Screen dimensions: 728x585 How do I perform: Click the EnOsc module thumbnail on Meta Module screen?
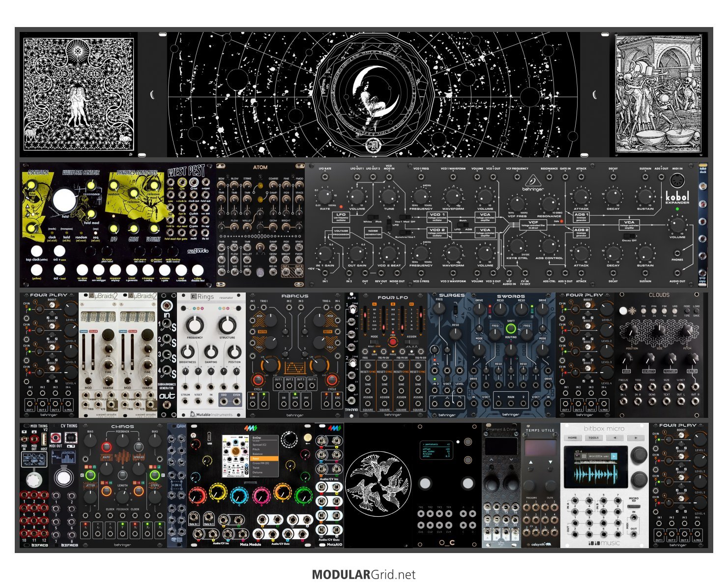click(x=235, y=456)
